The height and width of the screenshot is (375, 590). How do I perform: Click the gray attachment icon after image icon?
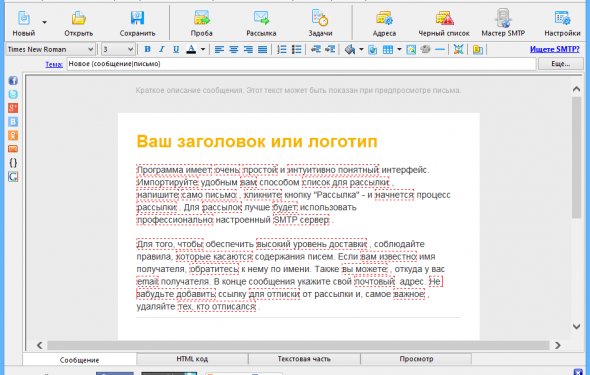(426, 49)
